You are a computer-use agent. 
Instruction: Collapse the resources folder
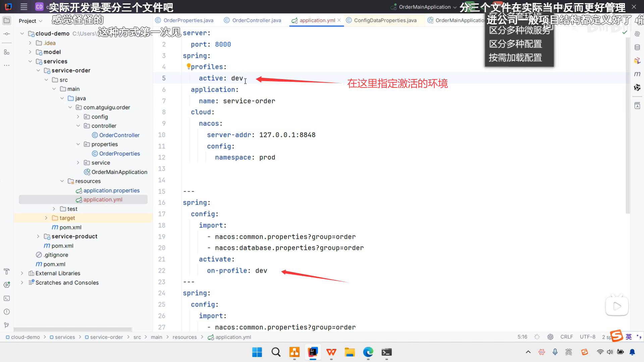coord(62,181)
